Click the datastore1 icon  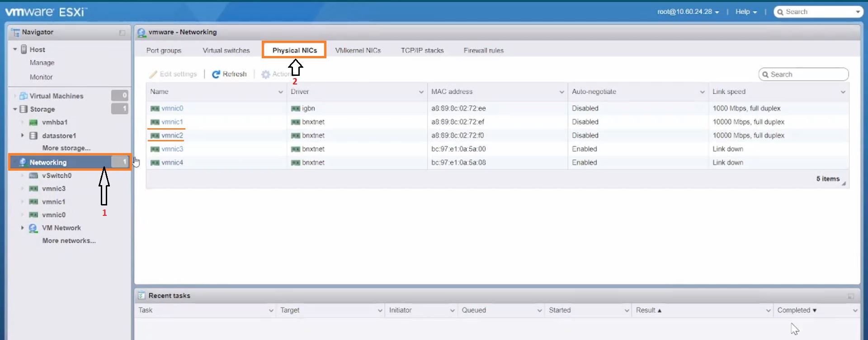(x=33, y=135)
